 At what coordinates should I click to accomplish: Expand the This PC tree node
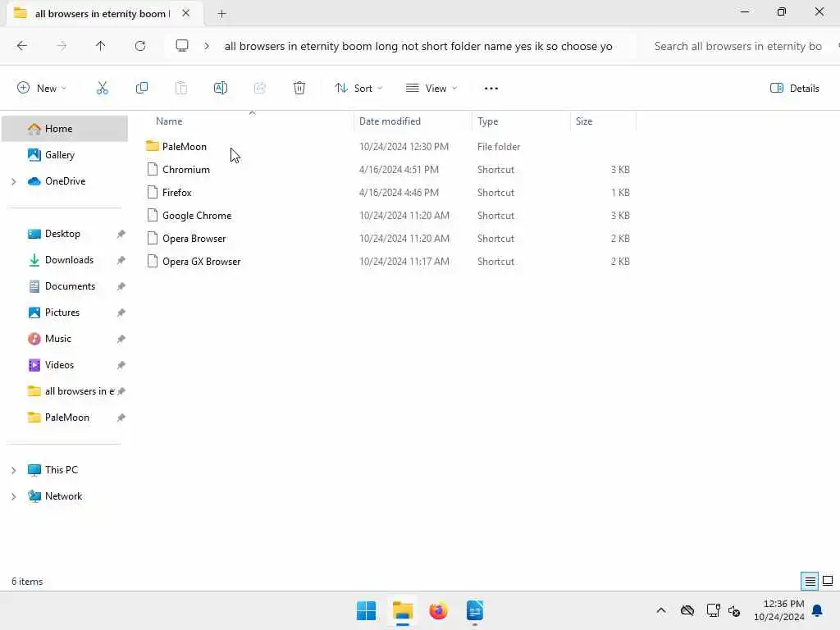[x=13, y=470]
